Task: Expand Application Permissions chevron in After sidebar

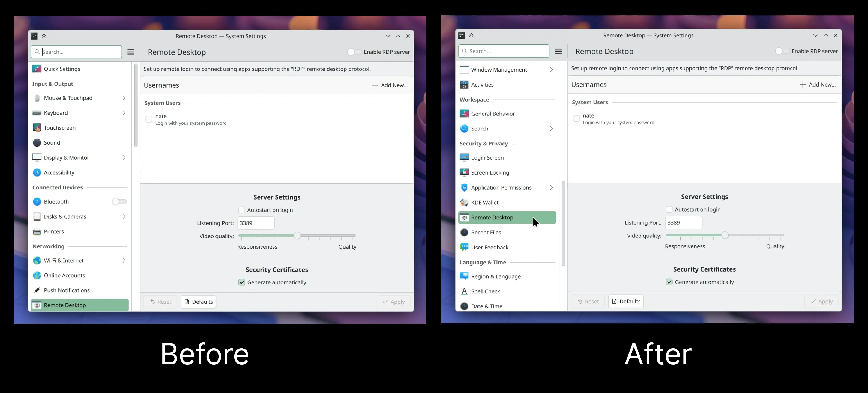Action: tap(551, 187)
